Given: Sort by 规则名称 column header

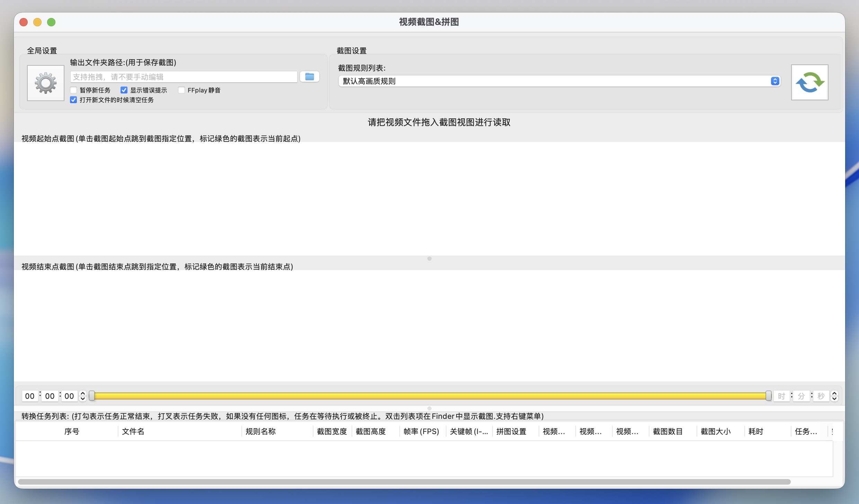Looking at the screenshot, I should point(260,431).
